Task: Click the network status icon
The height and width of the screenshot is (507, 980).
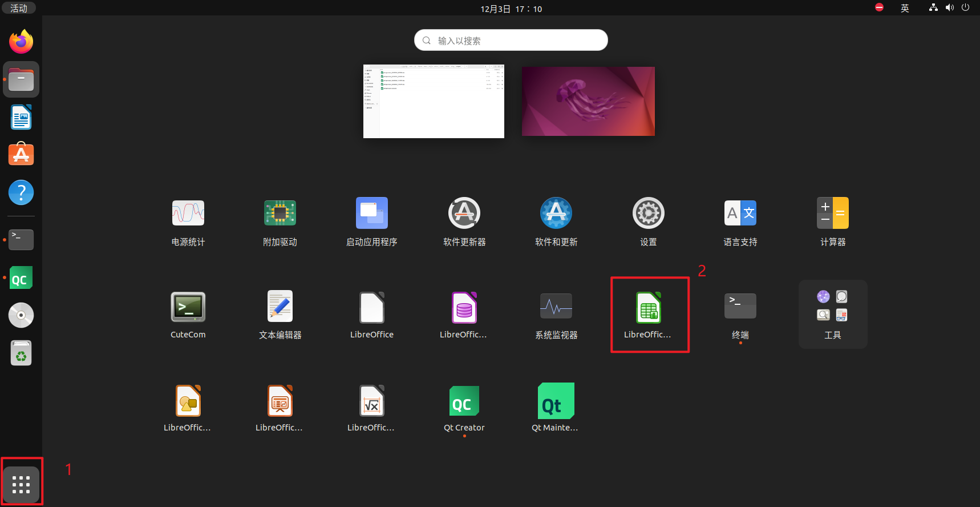Action: coord(933,7)
